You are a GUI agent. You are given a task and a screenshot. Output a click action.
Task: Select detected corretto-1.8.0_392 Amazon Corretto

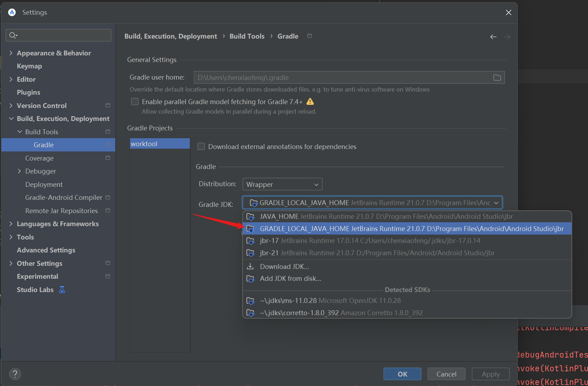[x=407, y=313]
